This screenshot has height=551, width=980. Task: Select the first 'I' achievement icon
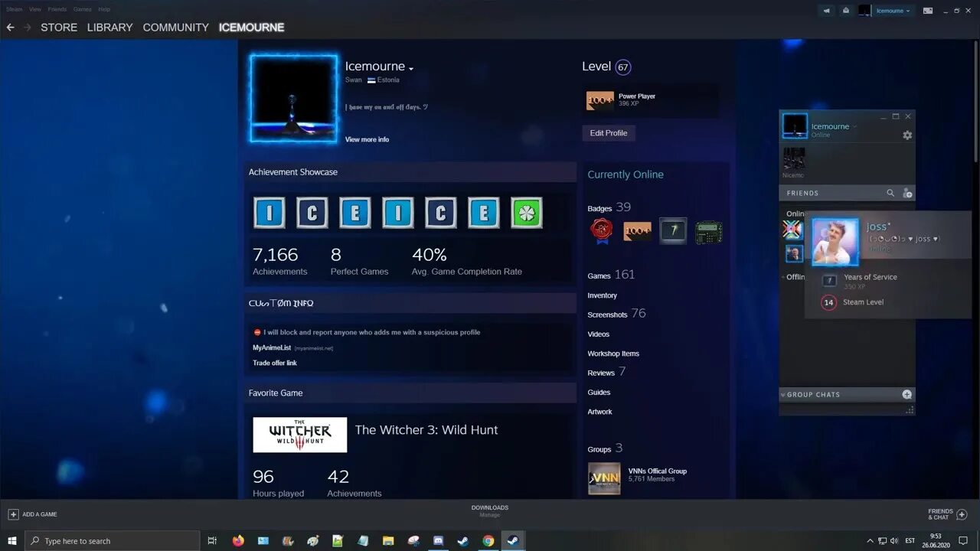click(269, 213)
